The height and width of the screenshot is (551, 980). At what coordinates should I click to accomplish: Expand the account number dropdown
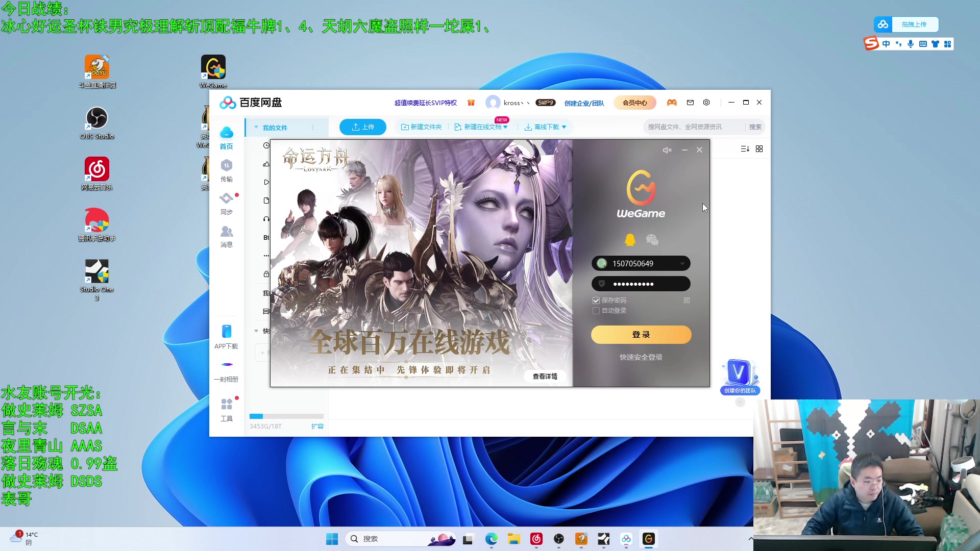[682, 263]
